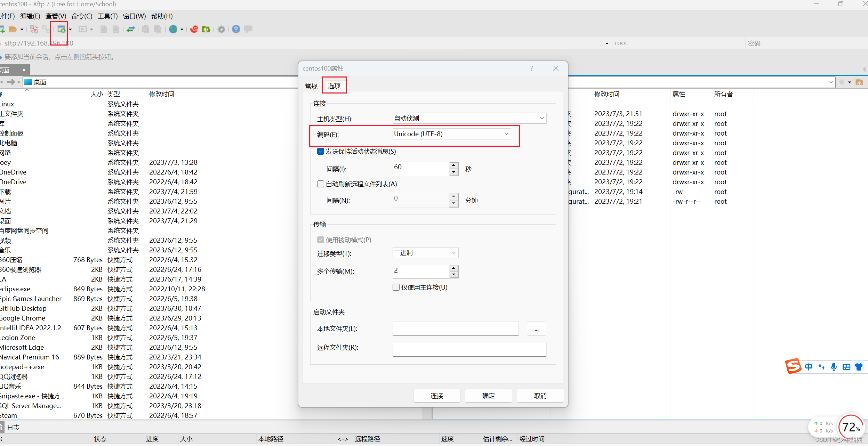This screenshot has height=446, width=868.
Task: Enable 自动刷新远程文件列表 checkbox
Action: (x=321, y=184)
